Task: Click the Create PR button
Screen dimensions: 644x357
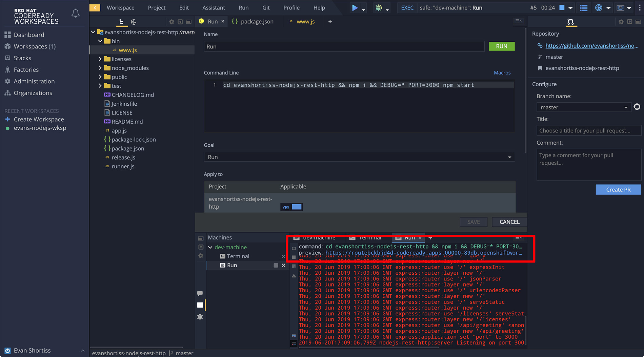Action: (x=618, y=190)
